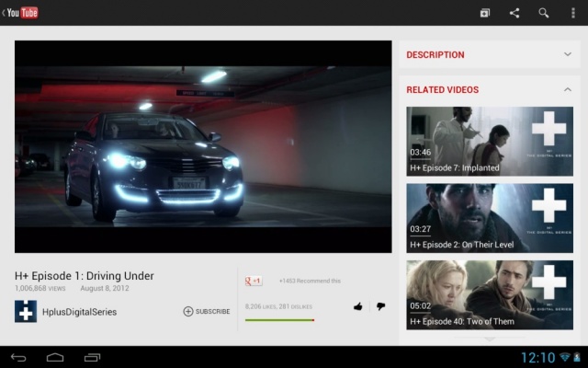Click the HplusDigitalSeries channel avatar

[26, 311]
